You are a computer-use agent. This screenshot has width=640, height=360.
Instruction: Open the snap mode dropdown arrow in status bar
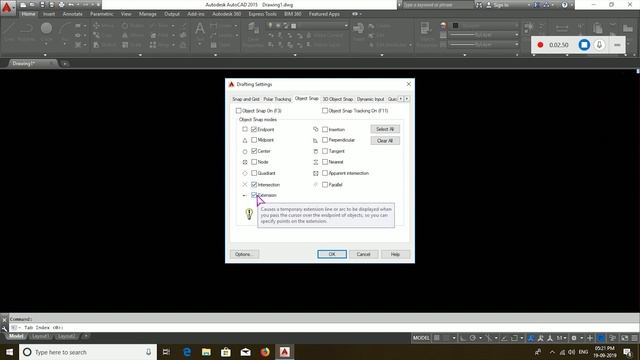pos(454,338)
